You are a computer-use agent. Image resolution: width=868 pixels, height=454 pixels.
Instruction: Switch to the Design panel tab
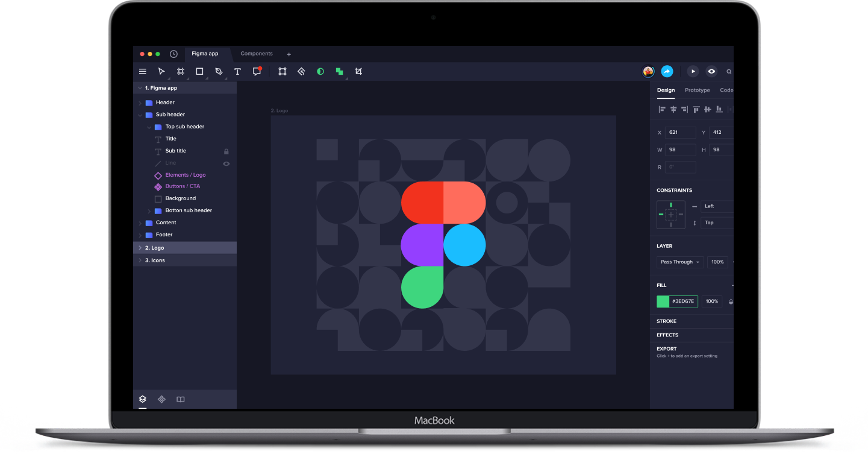pyautogui.click(x=666, y=90)
